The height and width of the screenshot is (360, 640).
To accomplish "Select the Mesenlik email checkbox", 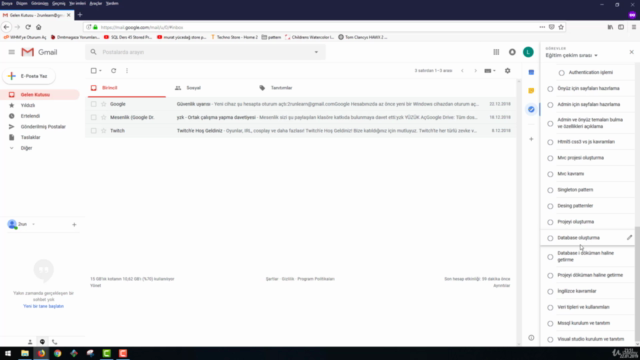I will coord(93,118).
